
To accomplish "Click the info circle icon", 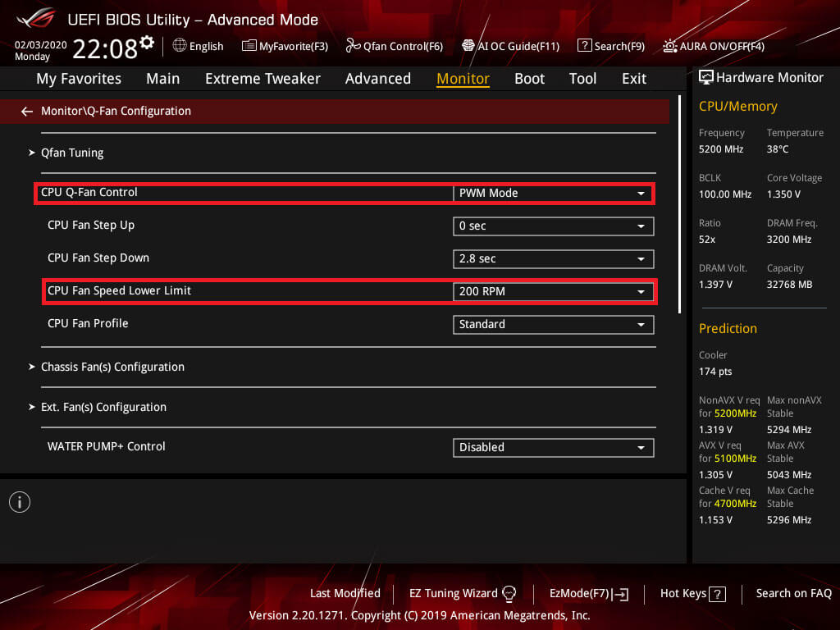I will click(20, 502).
